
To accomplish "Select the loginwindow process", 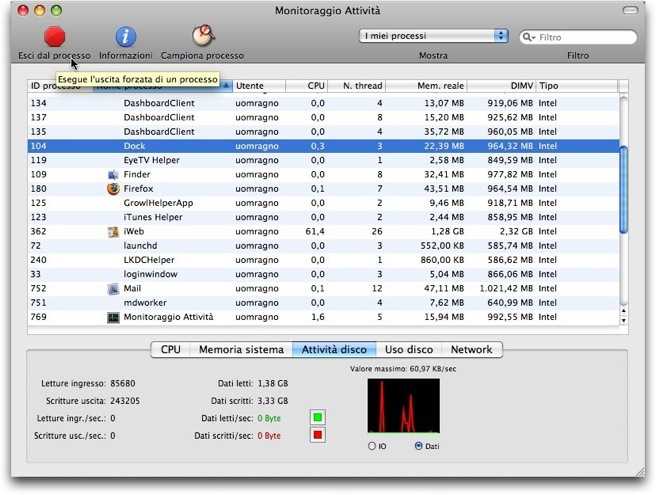I will [151, 274].
